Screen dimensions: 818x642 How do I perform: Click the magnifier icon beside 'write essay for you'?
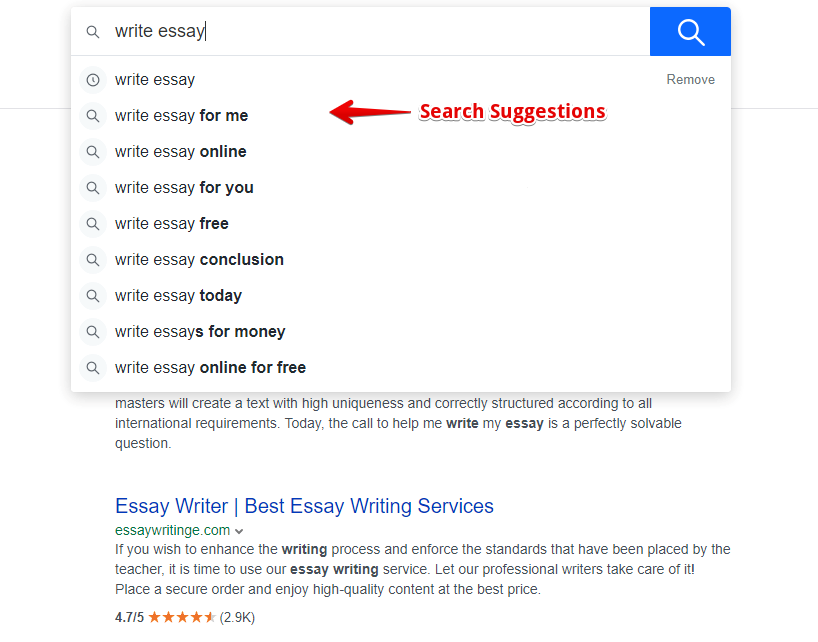(x=93, y=188)
